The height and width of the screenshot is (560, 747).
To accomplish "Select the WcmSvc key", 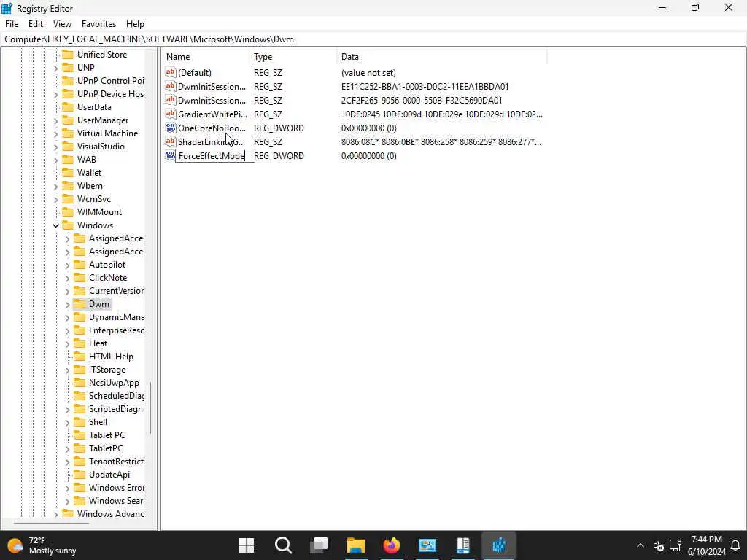I will (x=94, y=198).
